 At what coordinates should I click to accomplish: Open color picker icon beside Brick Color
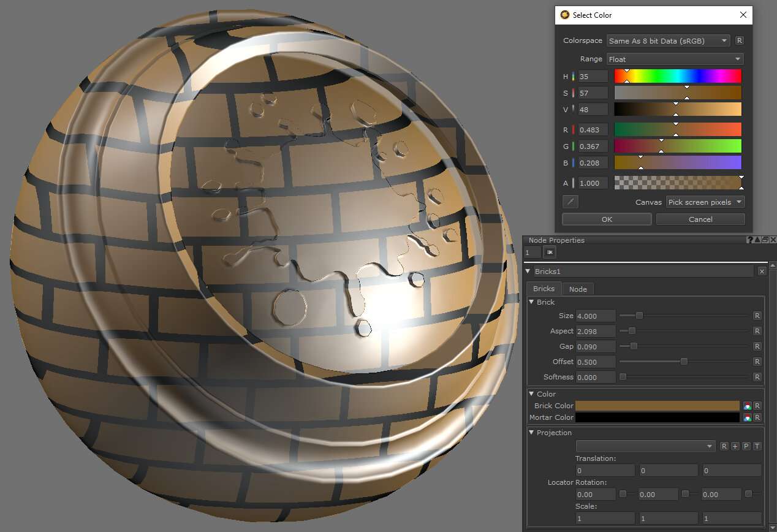pyautogui.click(x=747, y=406)
